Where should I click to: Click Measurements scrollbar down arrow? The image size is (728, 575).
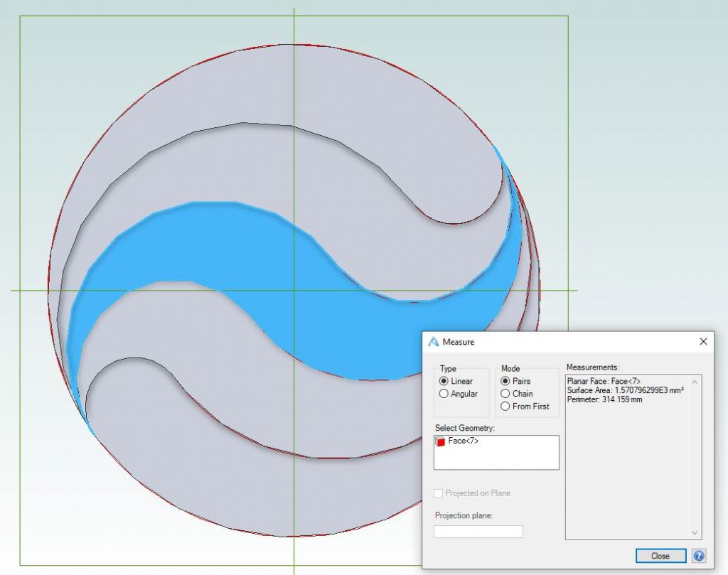coord(695,532)
